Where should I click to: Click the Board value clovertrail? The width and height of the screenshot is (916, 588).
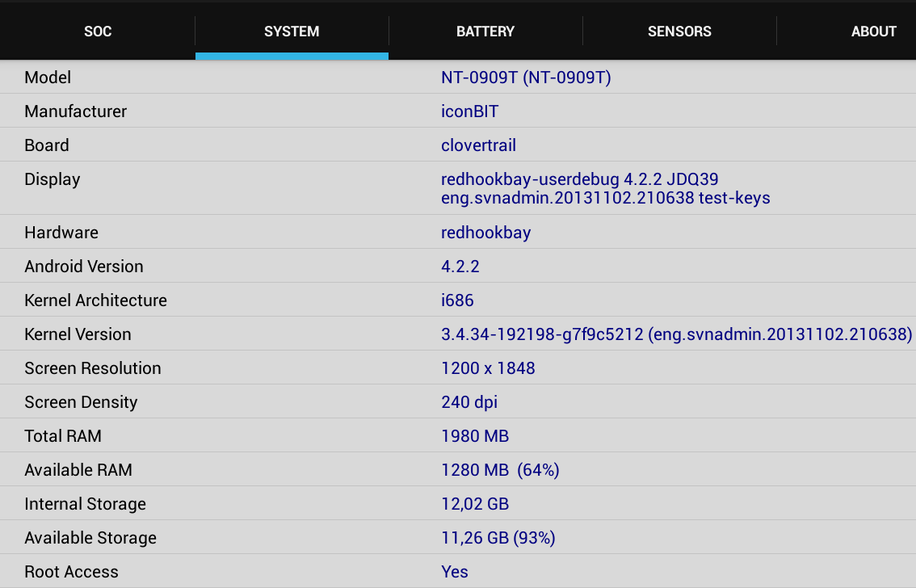click(x=478, y=145)
